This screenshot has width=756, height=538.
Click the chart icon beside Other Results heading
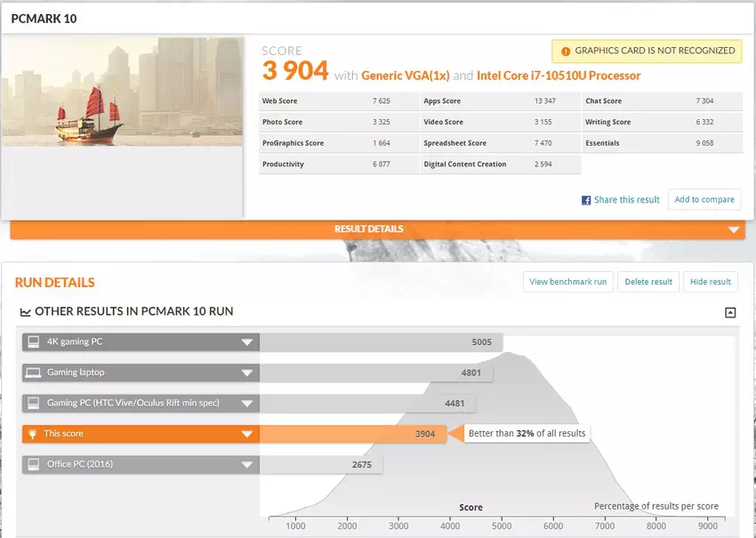click(x=25, y=312)
